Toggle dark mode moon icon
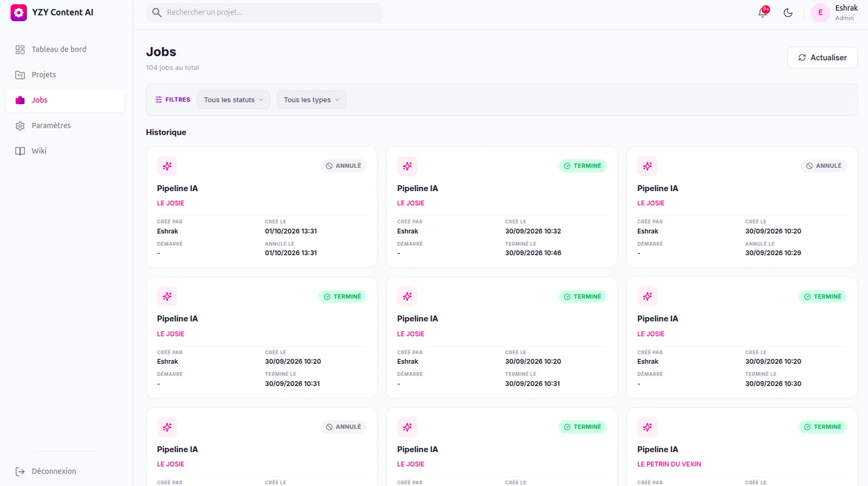The width and height of the screenshot is (868, 486). tap(788, 12)
